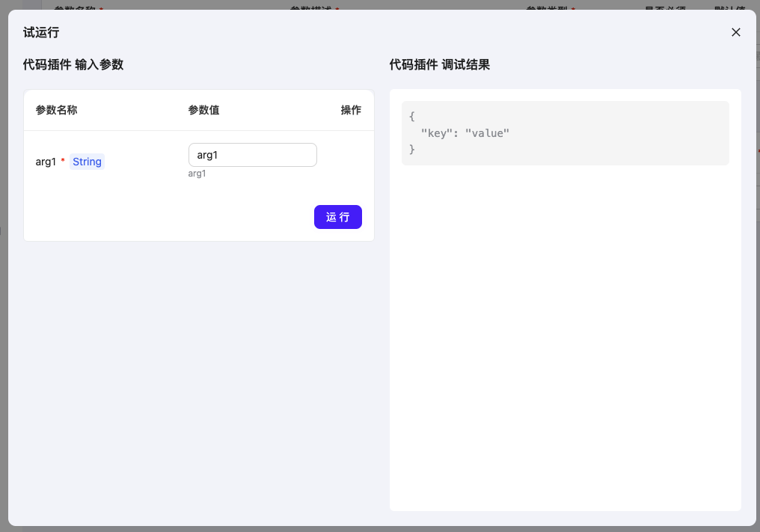Click the arg1 description text below the input

[x=197, y=173]
